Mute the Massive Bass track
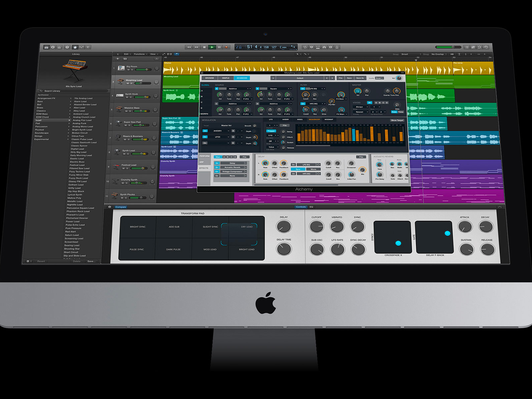This screenshot has height=399, width=532. pos(126,111)
